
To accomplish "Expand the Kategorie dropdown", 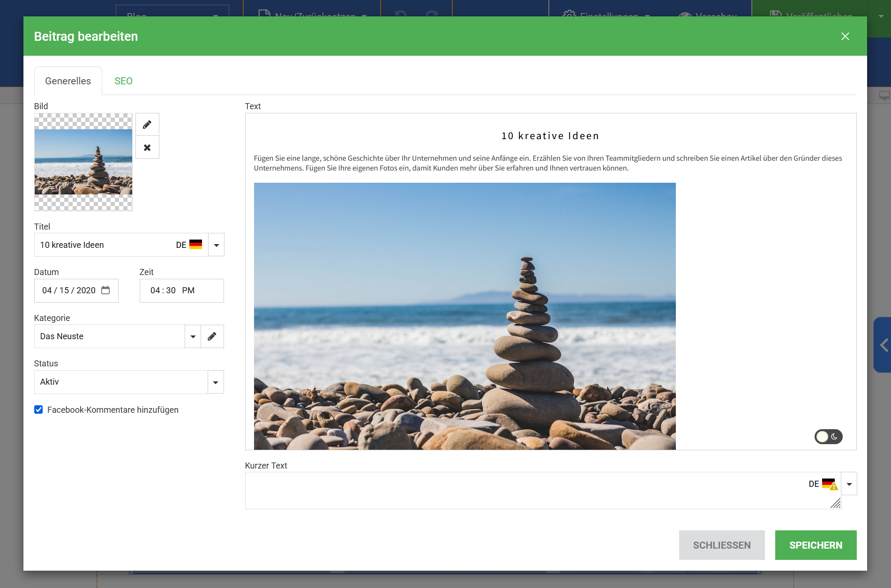I will pos(193,336).
